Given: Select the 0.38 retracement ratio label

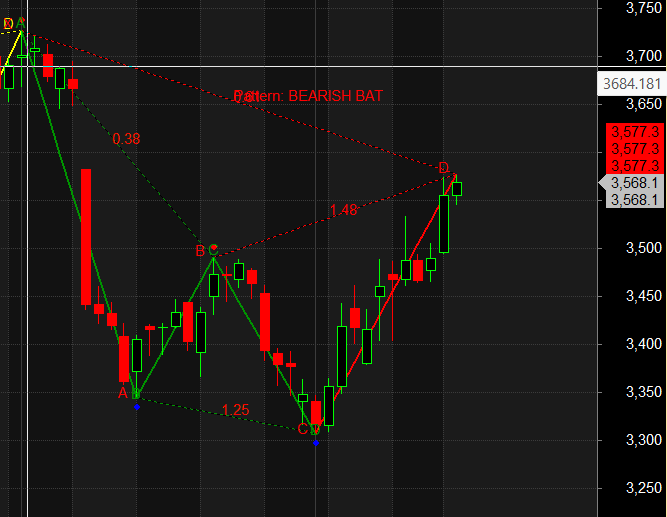Looking at the screenshot, I should click(x=126, y=139).
